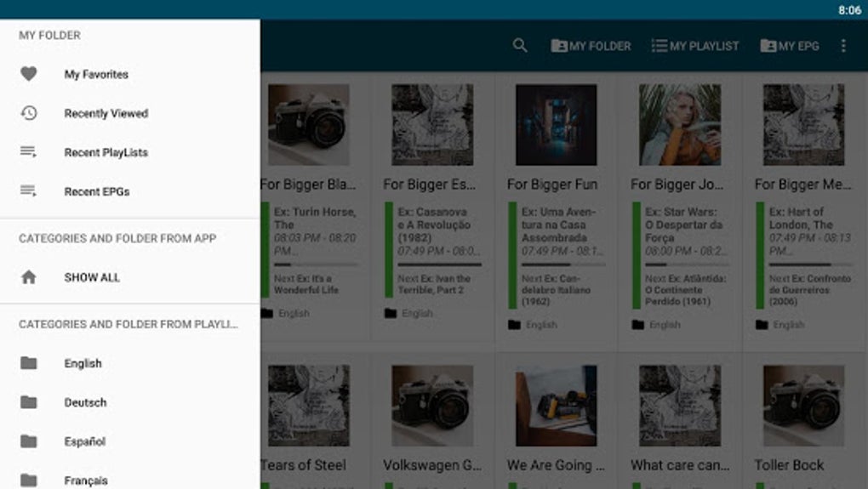This screenshot has height=489, width=868.
Task: Click the search magnifier icon
Action: [520, 45]
